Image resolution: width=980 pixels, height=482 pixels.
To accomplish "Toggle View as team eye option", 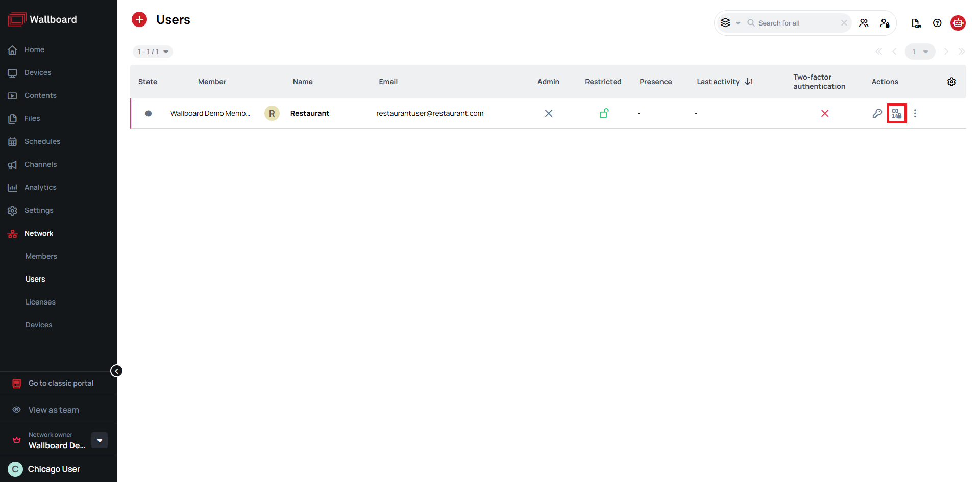I will pos(54,410).
